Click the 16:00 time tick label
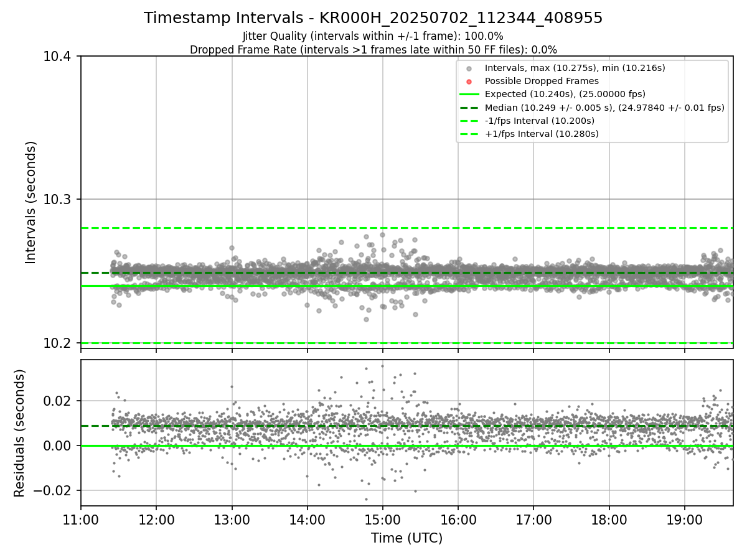Image resolution: width=747 pixels, height=560 pixels. coord(458,519)
